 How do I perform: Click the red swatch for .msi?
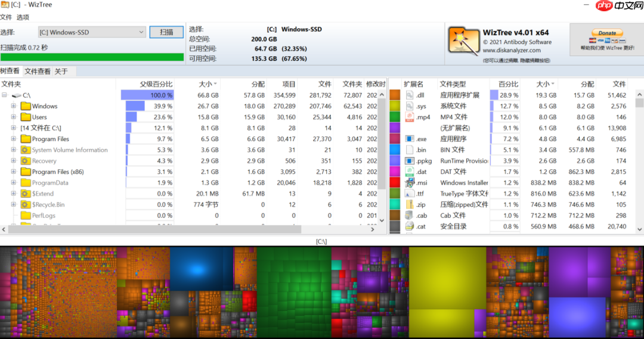pyautogui.click(x=395, y=183)
